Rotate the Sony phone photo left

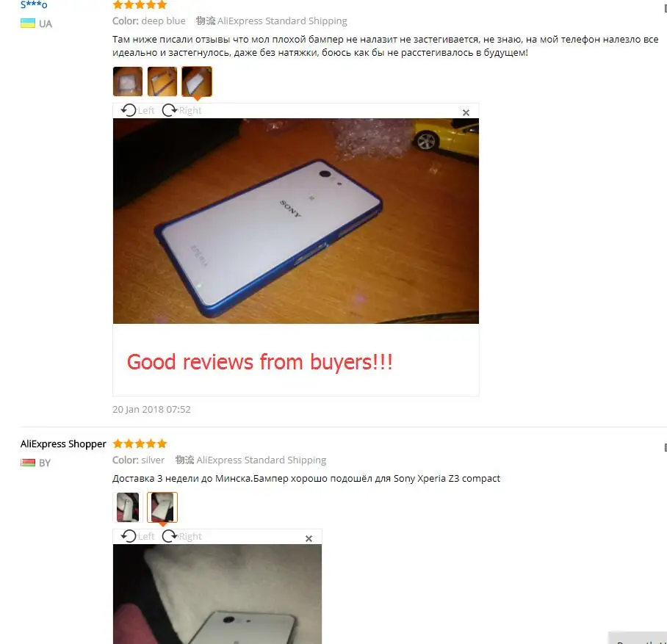coord(137,111)
